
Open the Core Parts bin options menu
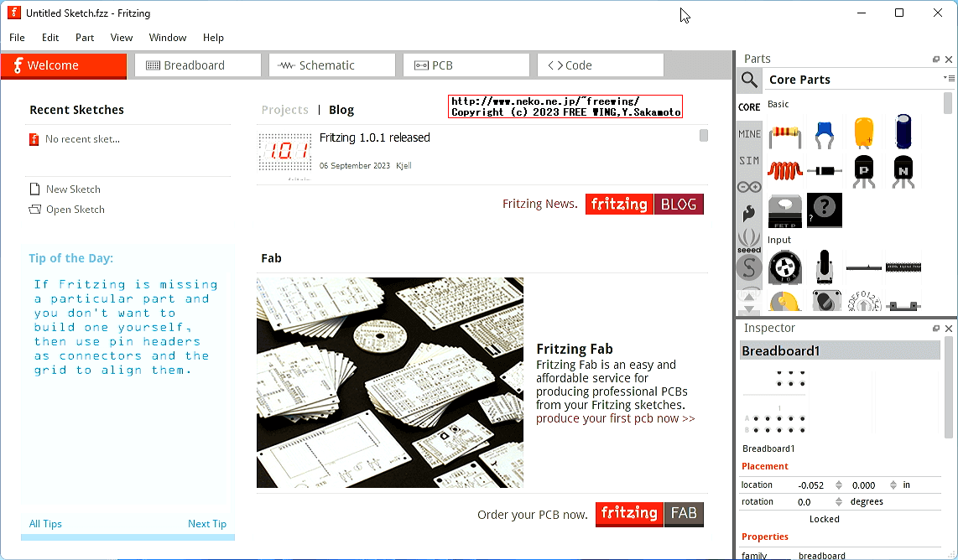(948, 78)
